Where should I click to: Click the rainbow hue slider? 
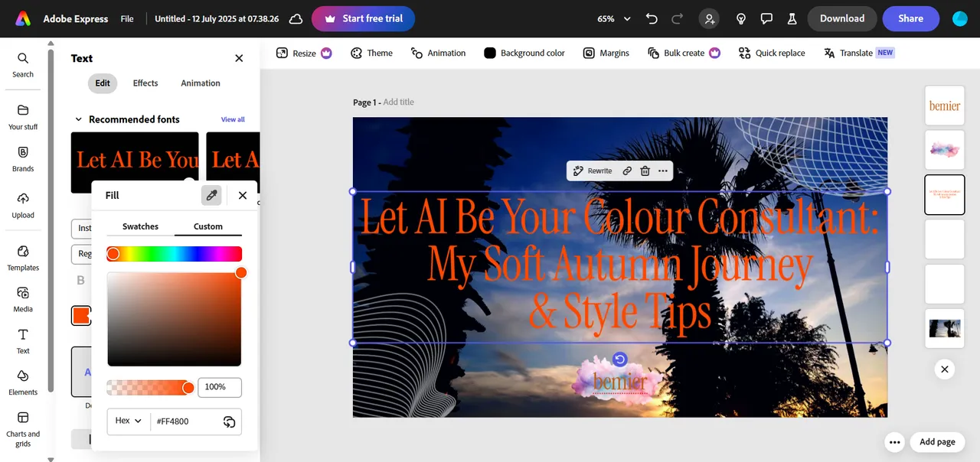(175, 254)
